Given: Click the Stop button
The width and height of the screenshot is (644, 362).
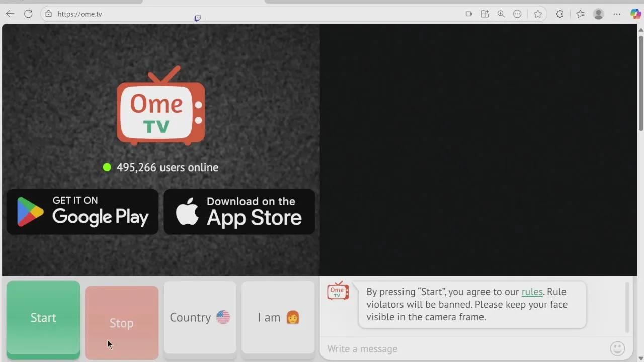Looking at the screenshot, I should click(122, 323).
